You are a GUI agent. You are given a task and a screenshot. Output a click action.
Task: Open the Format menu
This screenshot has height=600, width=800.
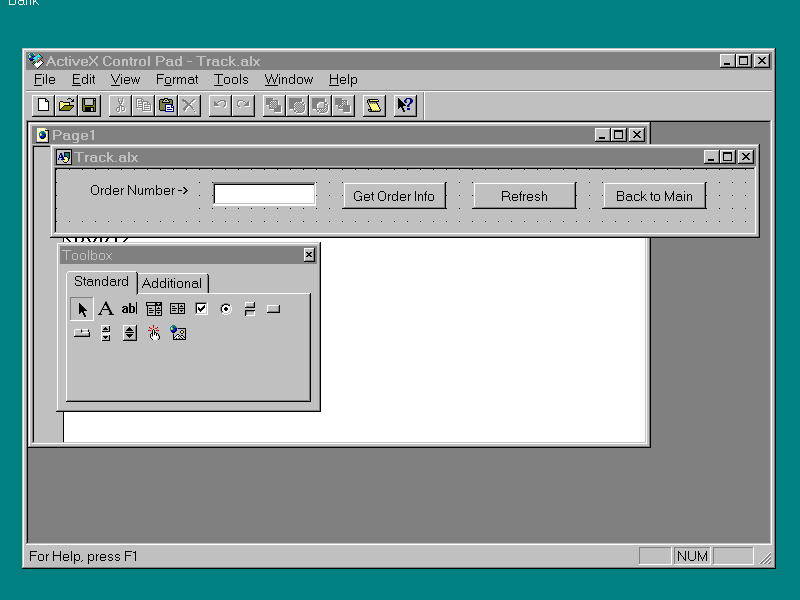[x=177, y=80]
